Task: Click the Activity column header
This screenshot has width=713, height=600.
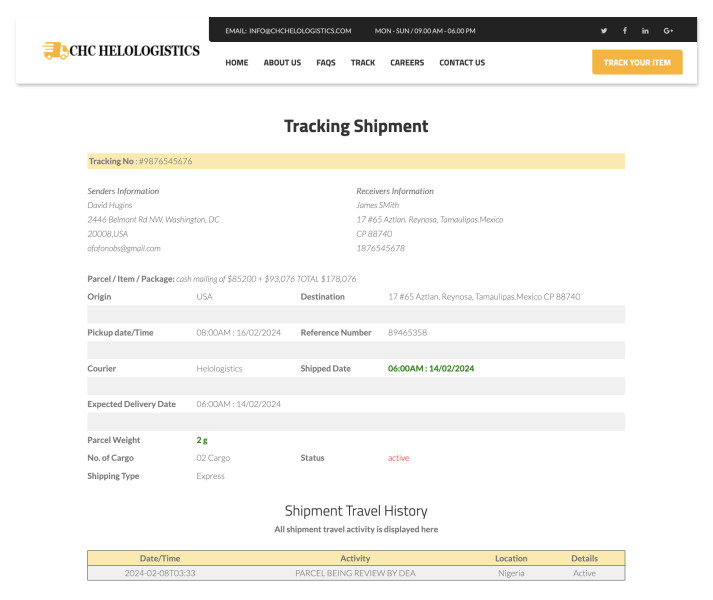Action: tap(355, 558)
